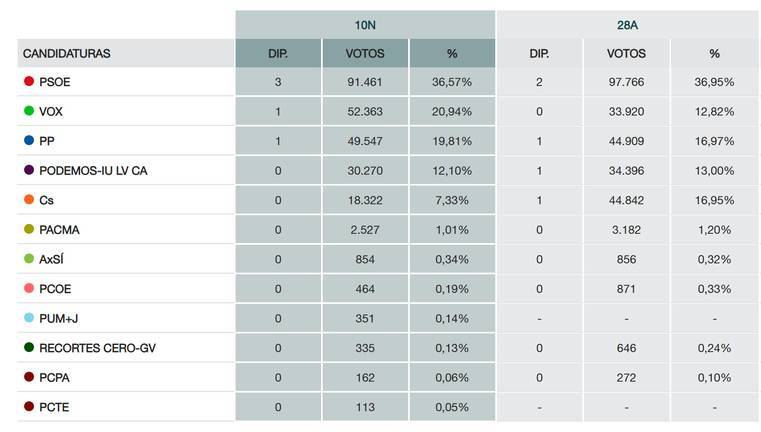Viewport: 761px width, 432px height.
Task: Select the 10N election column header
Action: [365, 24]
